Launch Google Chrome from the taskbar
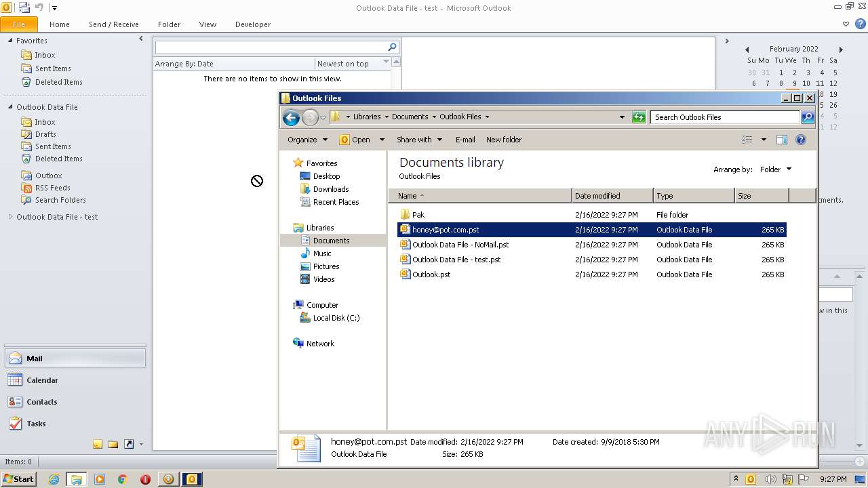The image size is (868, 488). (123, 479)
